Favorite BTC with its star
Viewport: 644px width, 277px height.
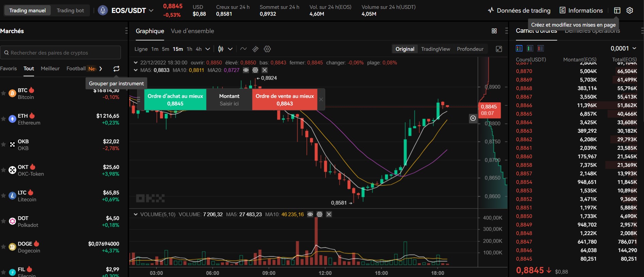click(3, 93)
